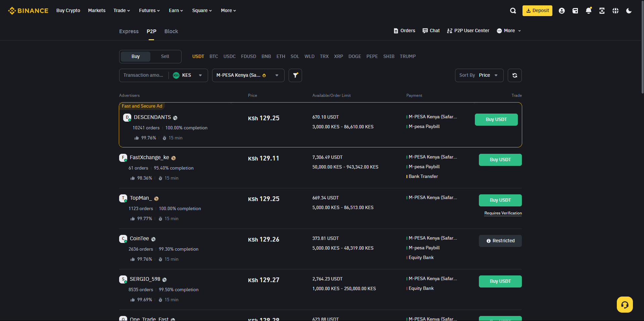Open the support chat bubble at bottom right
This screenshot has height=321, width=644.
[x=624, y=304]
